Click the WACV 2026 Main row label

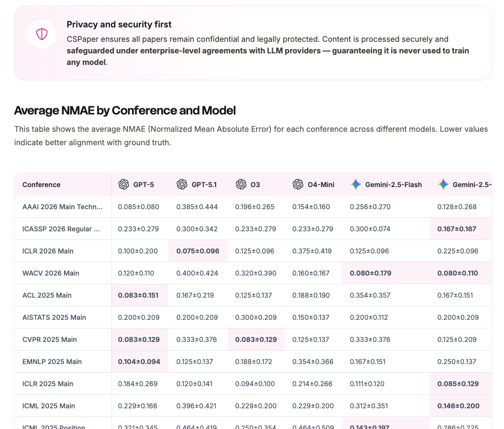51,273
